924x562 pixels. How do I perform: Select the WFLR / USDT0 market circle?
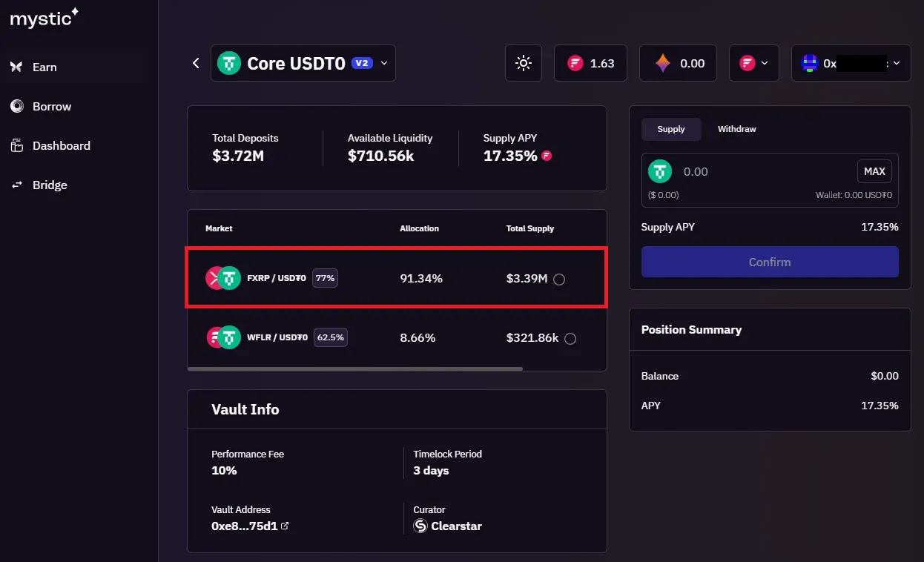point(570,339)
